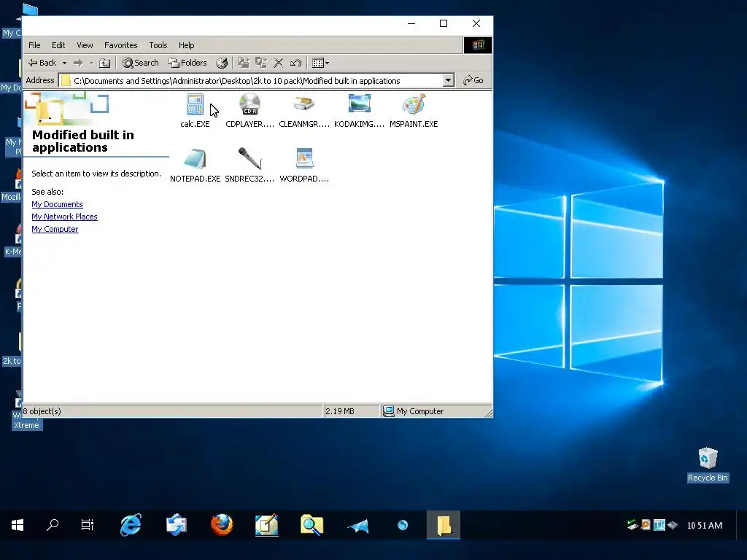The height and width of the screenshot is (560, 747).
Task: Click '8 object(s)' in status bar
Action: tap(42, 411)
